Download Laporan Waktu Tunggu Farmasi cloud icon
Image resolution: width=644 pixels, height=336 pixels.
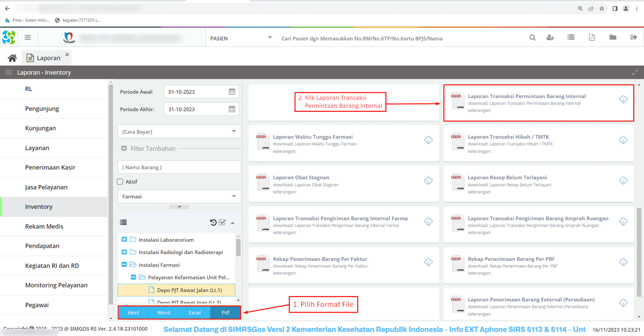pyautogui.click(x=428, y=140)
